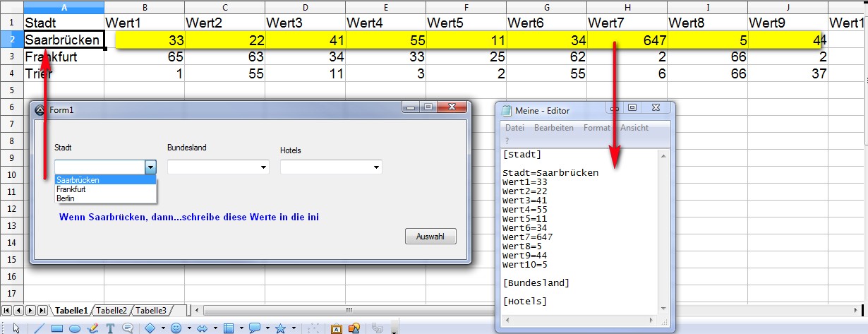
Task: Pick the Selection arrow tool
Action: tap(16, 328)
